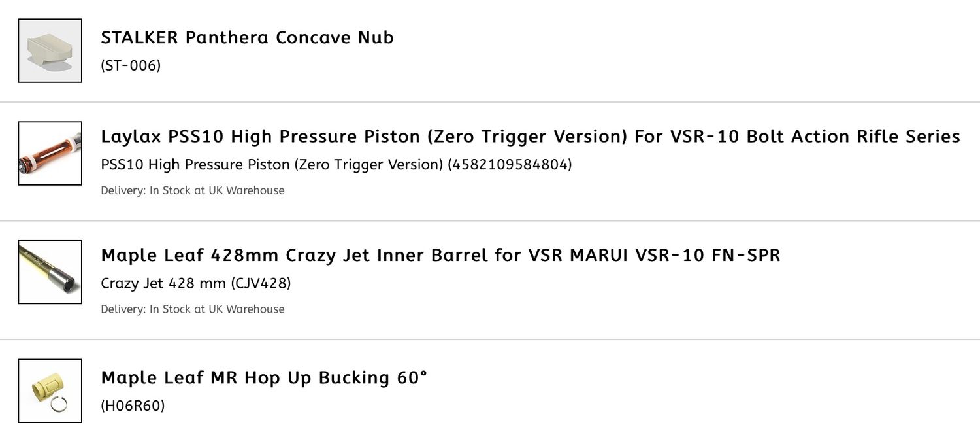This screenshot has width=980, height=433.
Task: Open the STALKER Panthera Concave Nub thumbnail
Action: tap(50, 50)
